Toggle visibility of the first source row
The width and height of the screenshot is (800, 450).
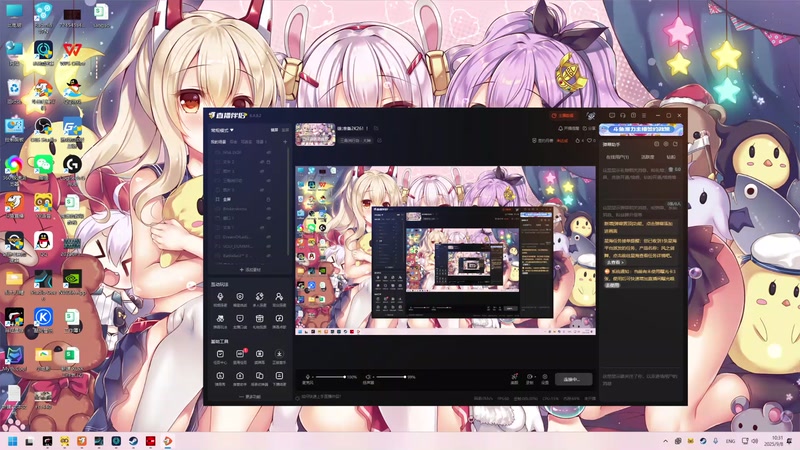pyautogui.click(x=268, y=153)
